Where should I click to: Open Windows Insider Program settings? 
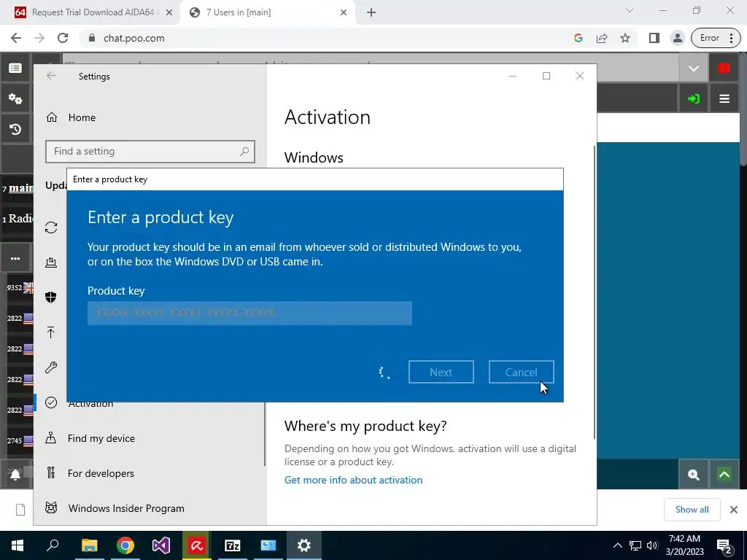[125, 508]
